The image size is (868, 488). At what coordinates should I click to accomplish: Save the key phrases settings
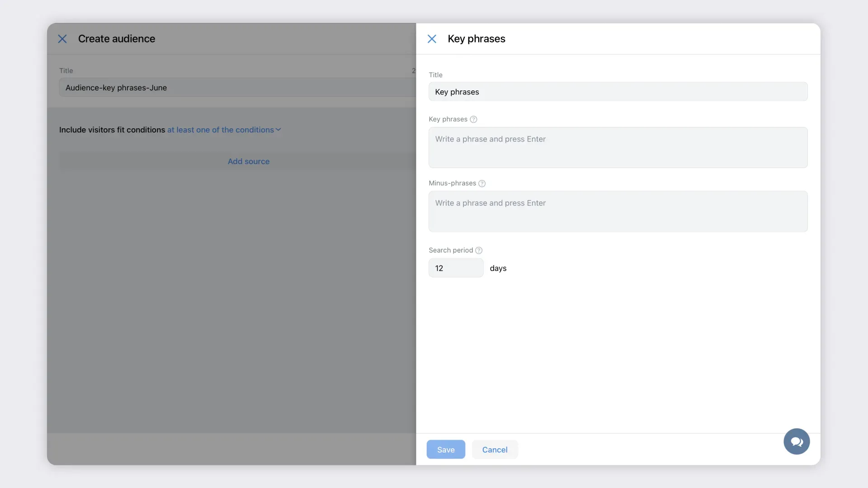click(445, 450)
